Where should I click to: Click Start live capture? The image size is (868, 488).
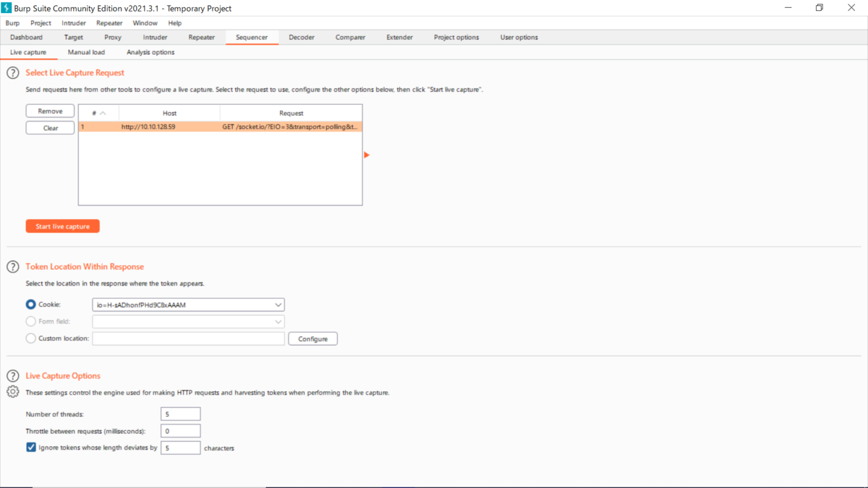click(63, 226)
